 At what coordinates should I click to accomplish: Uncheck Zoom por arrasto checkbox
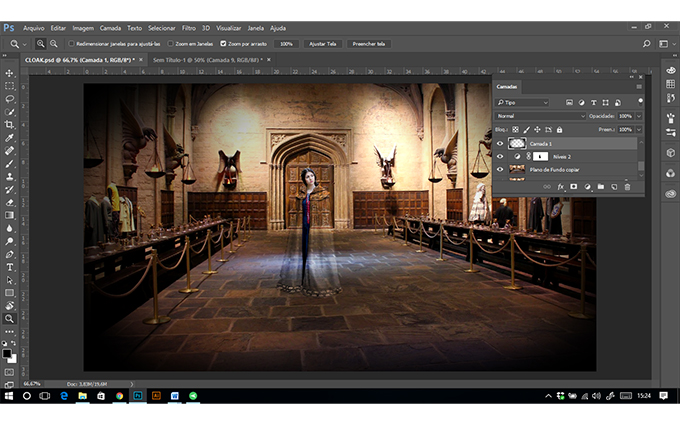223,44
